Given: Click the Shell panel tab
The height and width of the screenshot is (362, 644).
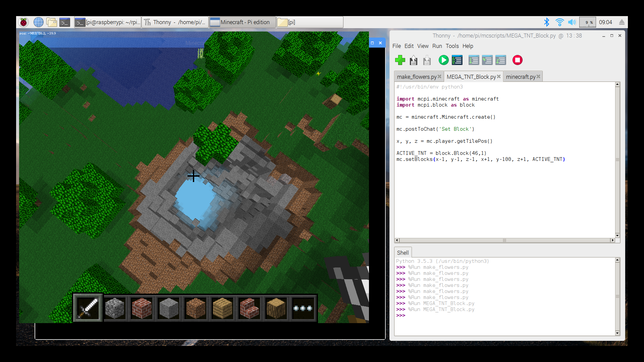Looking at the screenshot, I should tap(402, 252).
